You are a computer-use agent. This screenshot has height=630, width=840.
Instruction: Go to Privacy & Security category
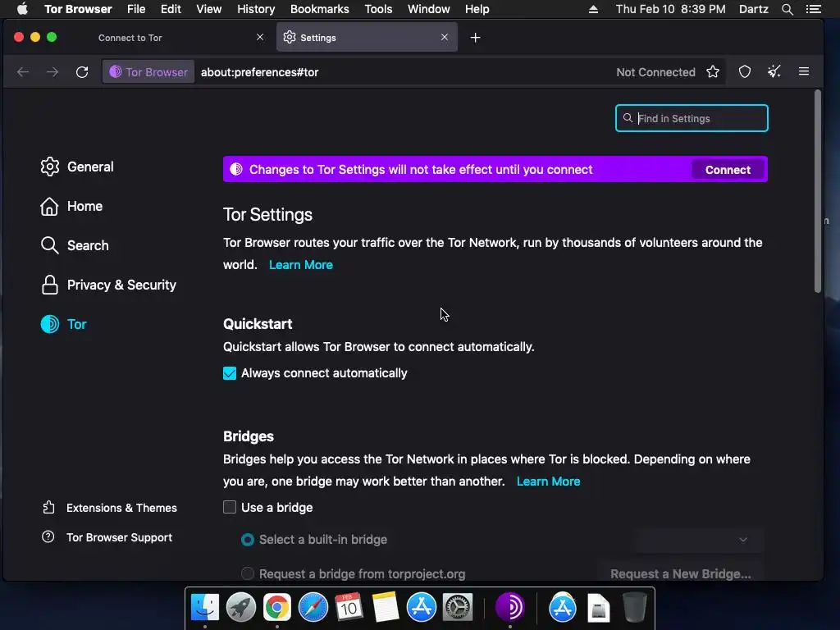108,285
